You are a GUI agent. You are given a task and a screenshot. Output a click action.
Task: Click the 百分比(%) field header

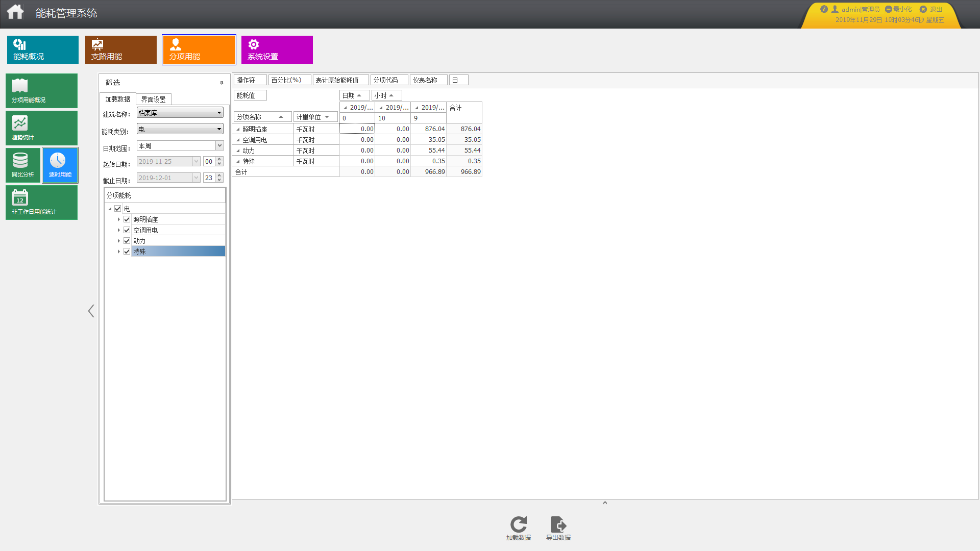pyautogui.click(x=289, y=80)
